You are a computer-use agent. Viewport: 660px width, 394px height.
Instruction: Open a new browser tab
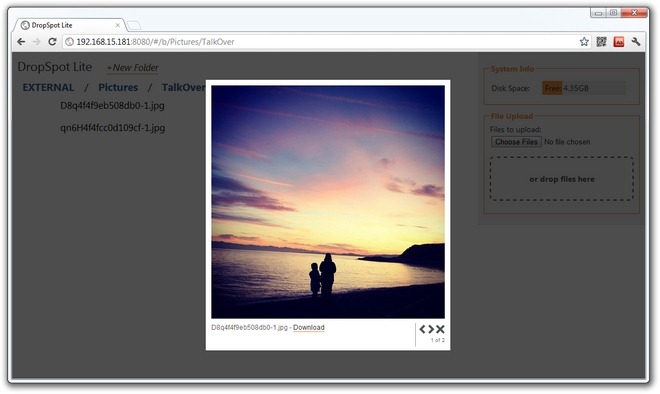tap(134, 26)
